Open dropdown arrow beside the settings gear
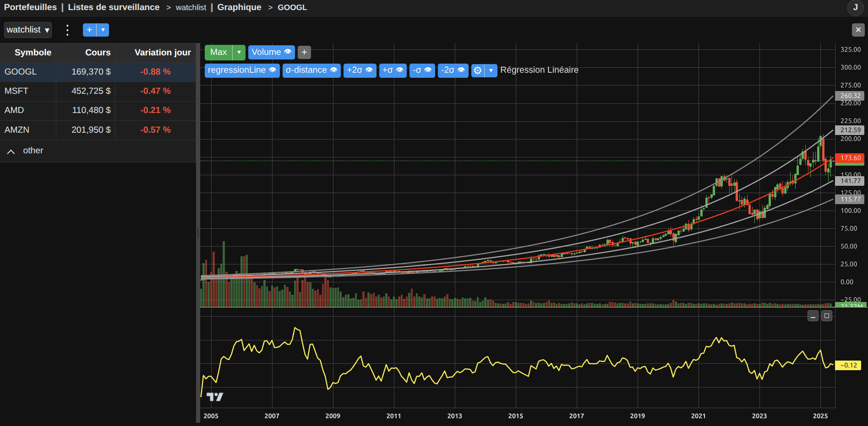Image resolution: width=868 pixels, height=426 pixels. [x=491, y=70]
